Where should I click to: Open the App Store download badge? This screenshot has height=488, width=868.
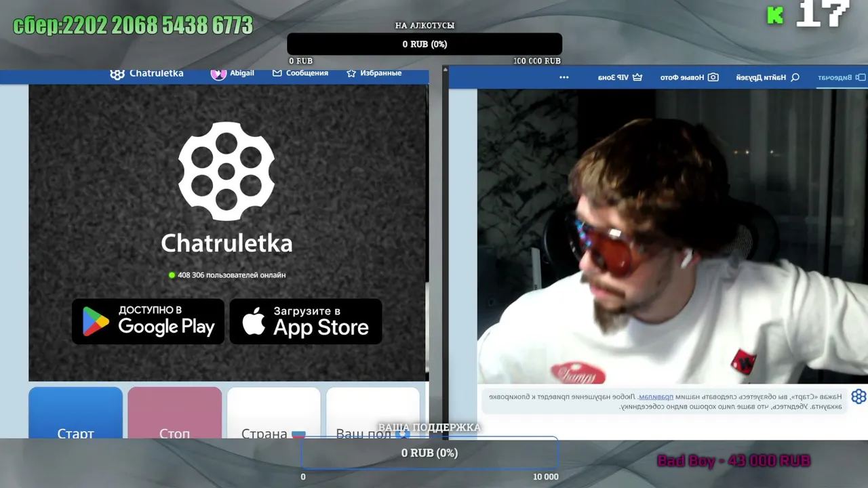[306, 321]
